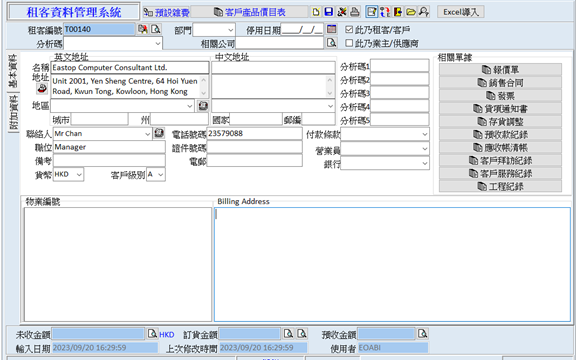Click the 電話號碼 field
Image resolution: width=576 pixels, height=360 pixels.
coord(255,134)
